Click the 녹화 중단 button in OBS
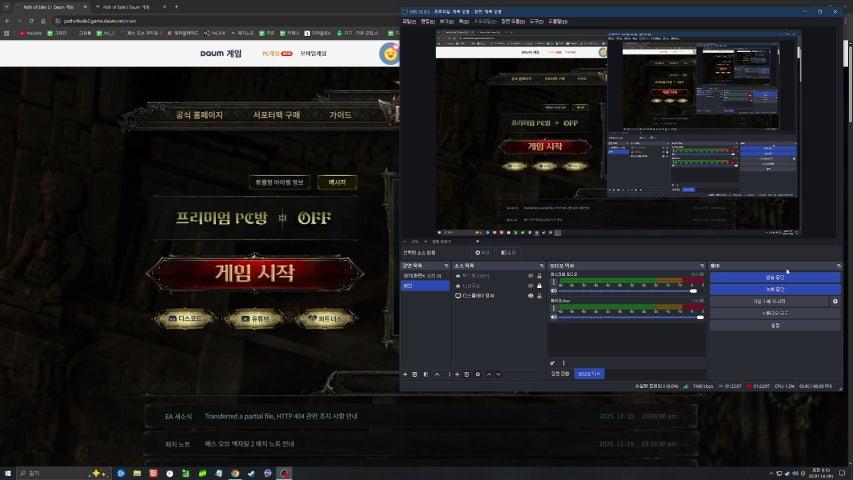 775,289
